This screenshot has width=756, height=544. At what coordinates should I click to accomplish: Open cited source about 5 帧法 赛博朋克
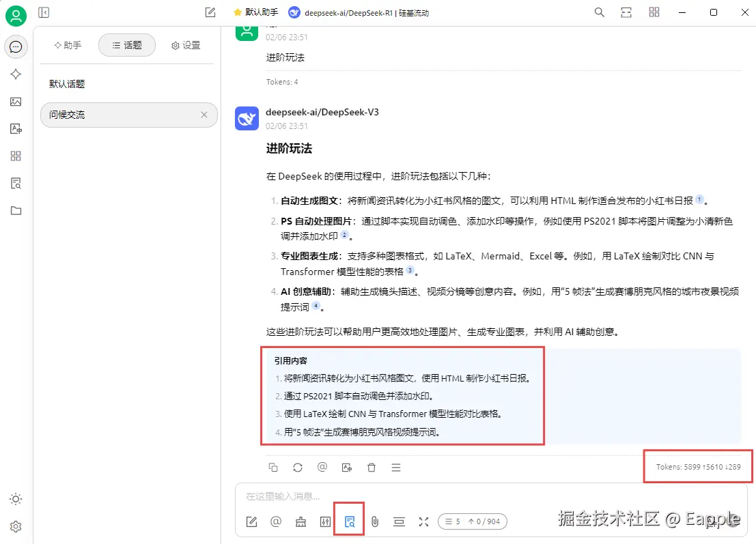point(361,432)
